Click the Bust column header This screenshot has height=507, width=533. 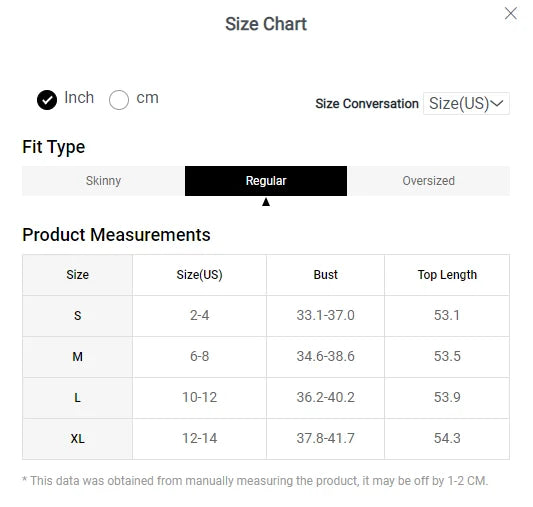point(325,275)
